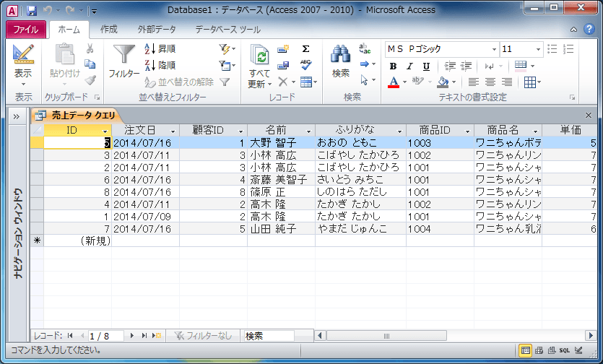Sort descending with 降順 button
Image resolution: width=603 pixels, height=364 pixels.
160,65
